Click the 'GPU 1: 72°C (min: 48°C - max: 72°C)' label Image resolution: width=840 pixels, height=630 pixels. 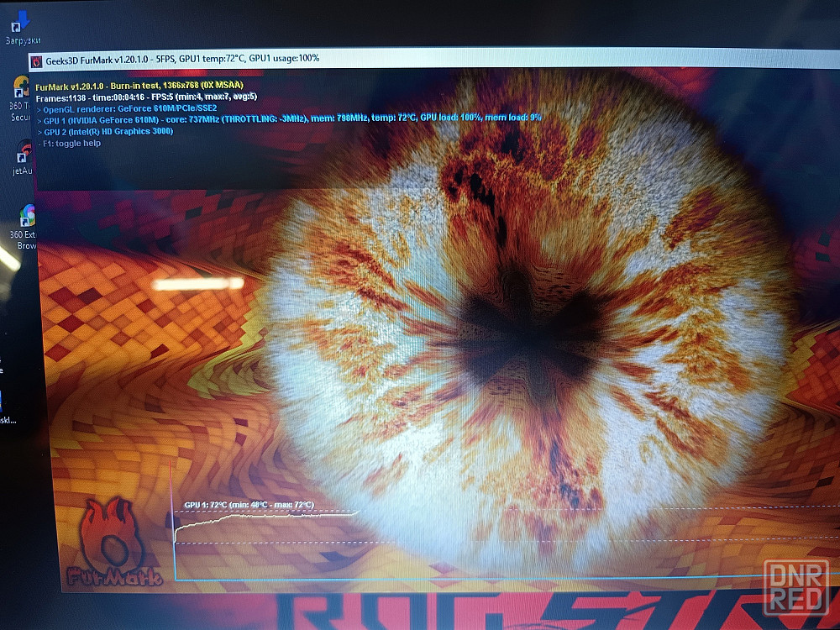coord(249,505)
